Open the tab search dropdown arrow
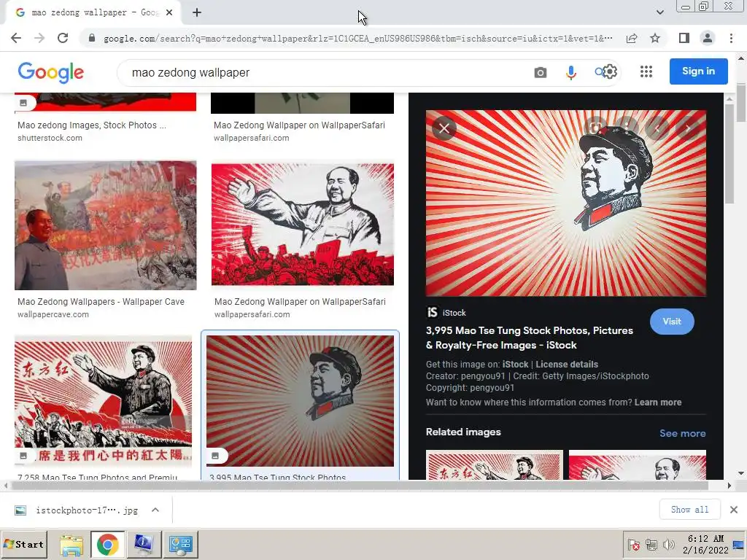This screenshot has width=747, height=560. point(659,13)
